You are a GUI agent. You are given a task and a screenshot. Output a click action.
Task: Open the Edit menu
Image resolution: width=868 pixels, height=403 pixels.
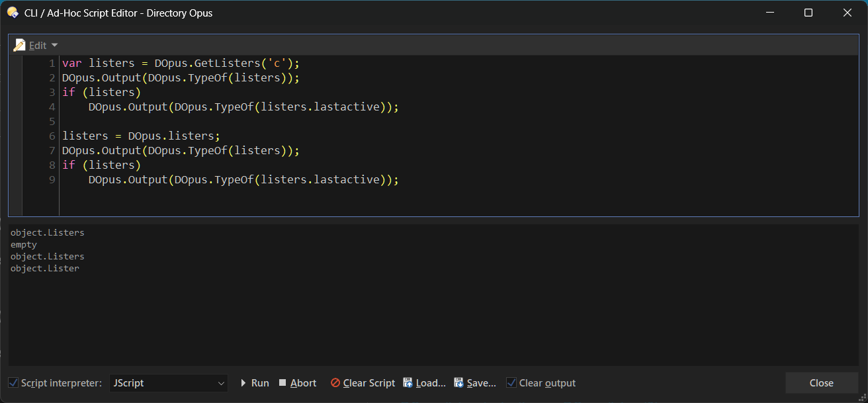(38, 45)
